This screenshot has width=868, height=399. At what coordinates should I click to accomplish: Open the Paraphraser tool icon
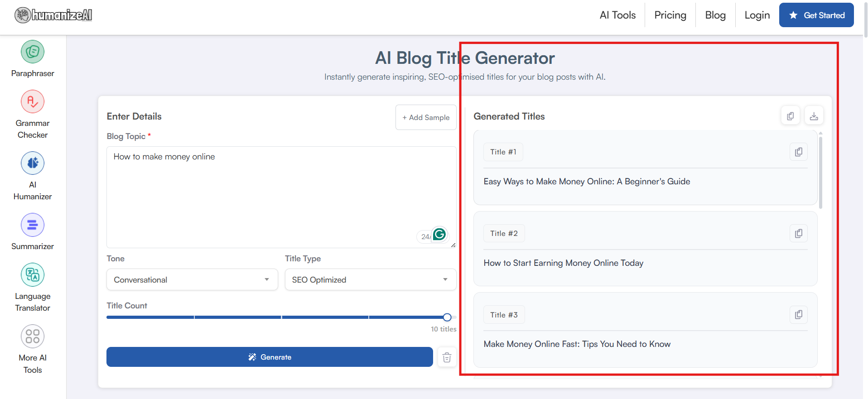33,52
